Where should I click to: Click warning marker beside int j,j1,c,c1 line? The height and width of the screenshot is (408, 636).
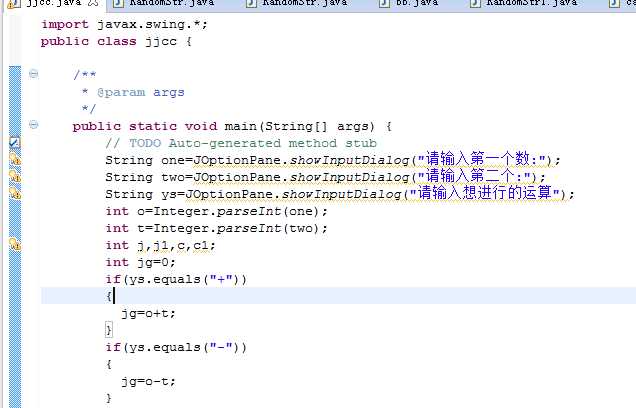(15, 245)
